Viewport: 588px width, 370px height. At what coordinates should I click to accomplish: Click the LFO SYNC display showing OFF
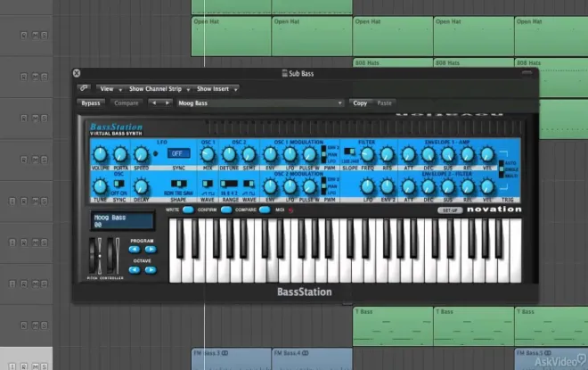tap(178, 153)
